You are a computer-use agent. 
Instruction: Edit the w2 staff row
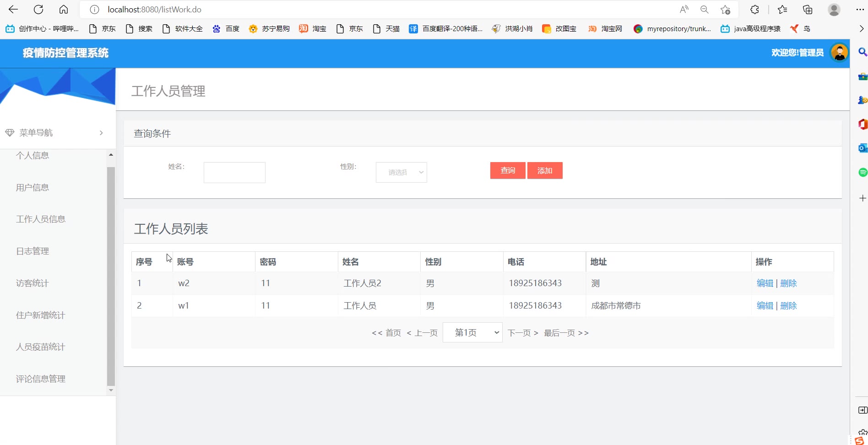[765, 283]
